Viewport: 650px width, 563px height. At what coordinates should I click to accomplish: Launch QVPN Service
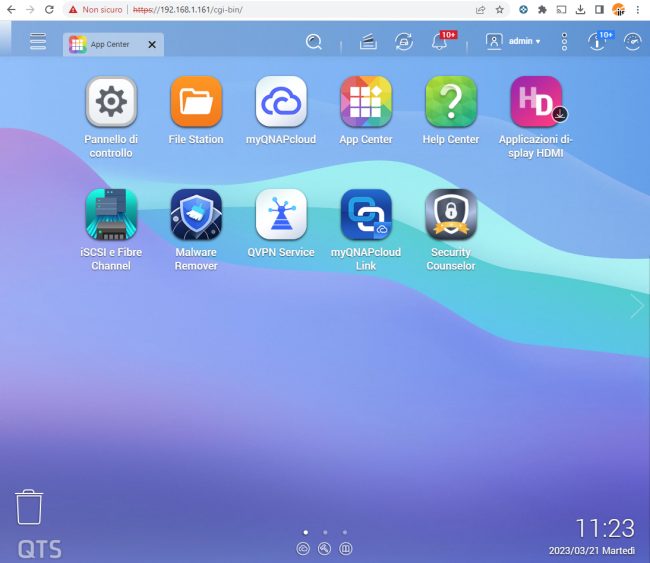tap(281, 214)
